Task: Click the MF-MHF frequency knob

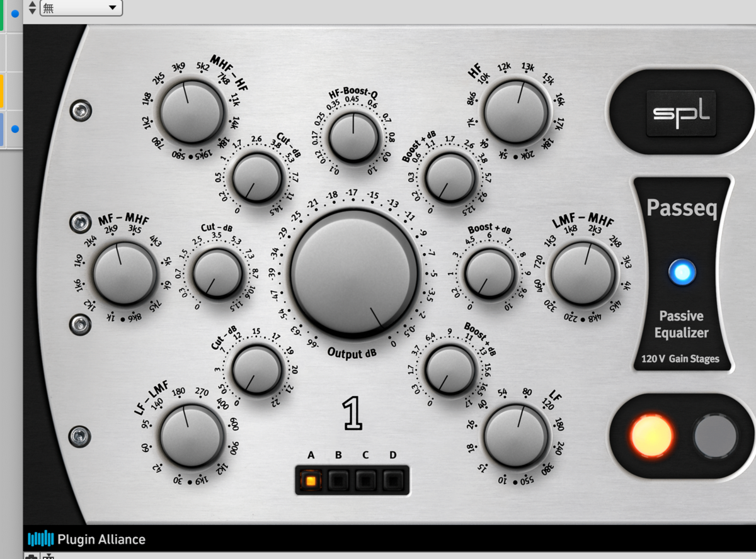Action: point(125,273)
